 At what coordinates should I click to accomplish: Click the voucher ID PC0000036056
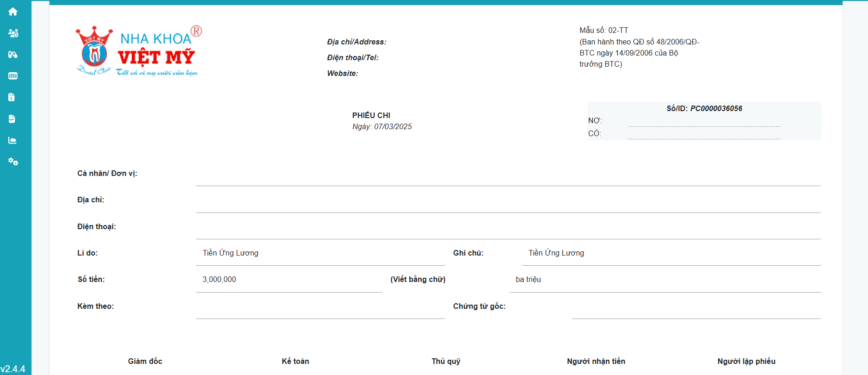pyautogui.click(x=716, y=108)
